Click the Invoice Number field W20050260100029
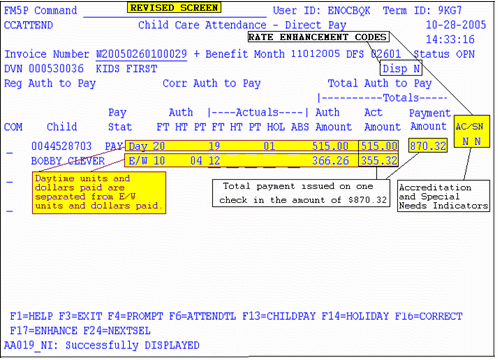498x360 pixels. [142, 54]
